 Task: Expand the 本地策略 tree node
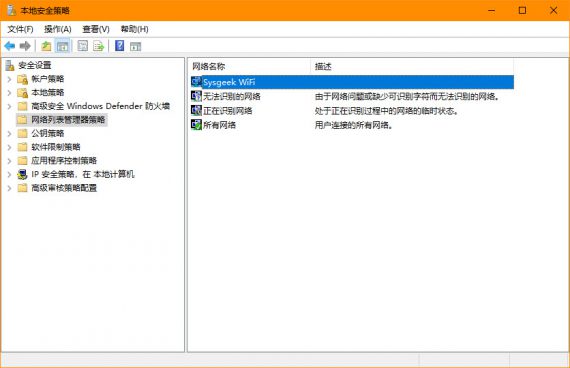[9, 93]
